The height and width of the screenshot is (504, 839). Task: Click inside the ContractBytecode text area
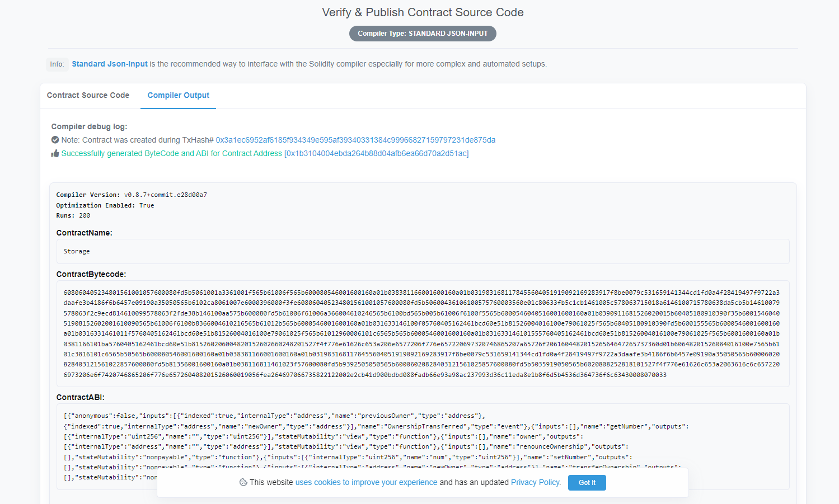point(423,333)
